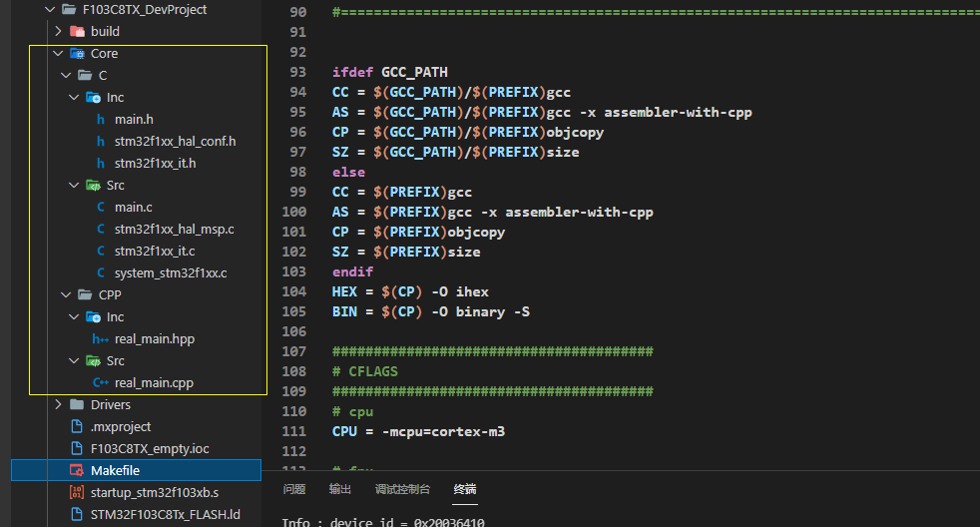Click the Makefile icon
The height and width of the screenshot is (527, 980).
point(77,470)
